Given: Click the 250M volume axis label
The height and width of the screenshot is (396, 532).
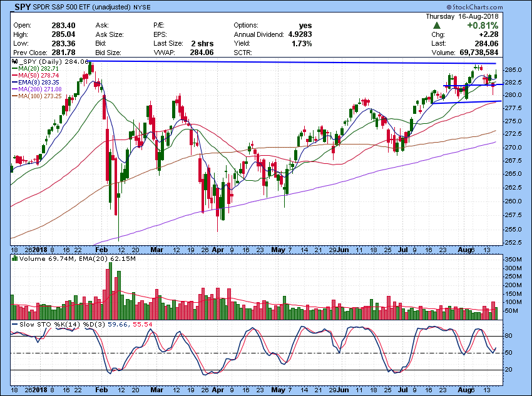Looking at the screenshot, I should click(513, 277).
